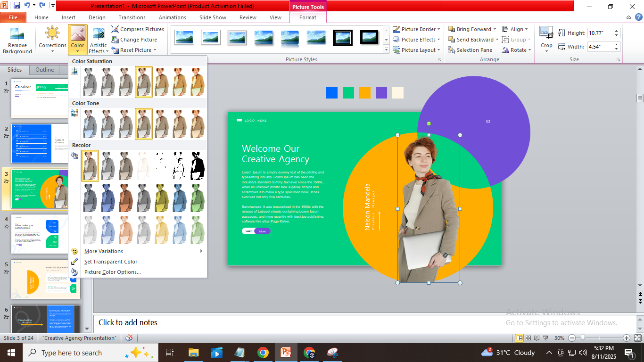Image resolution: width=644 pixels, height=362 pixels.
Task: Click the blue color square above slide
Action: pos(332,93)
